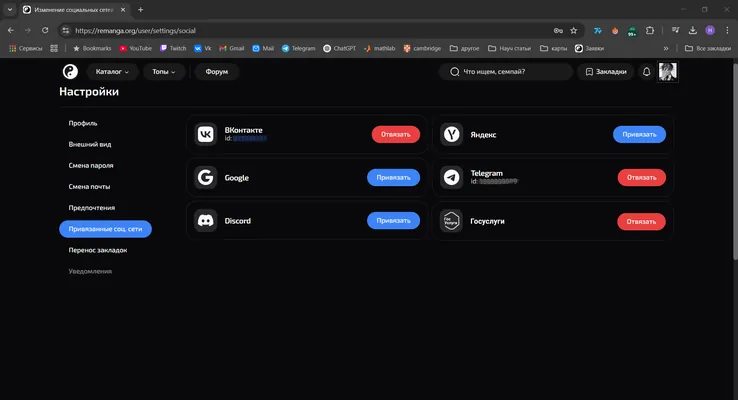Open notifications bell icon
Image resolution: width=738 pixels, height=400 pixels.
click(647, 72)
